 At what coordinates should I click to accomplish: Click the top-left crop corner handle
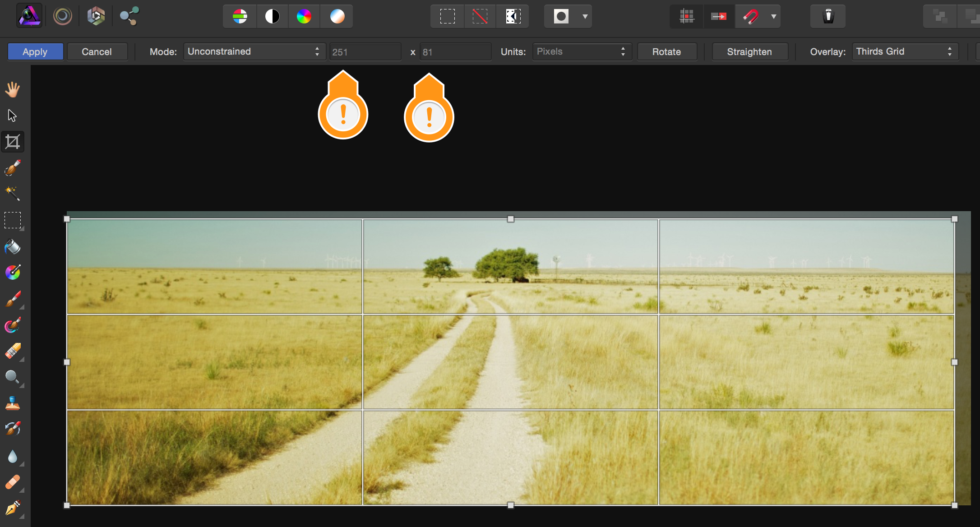(x=67, y=219)
